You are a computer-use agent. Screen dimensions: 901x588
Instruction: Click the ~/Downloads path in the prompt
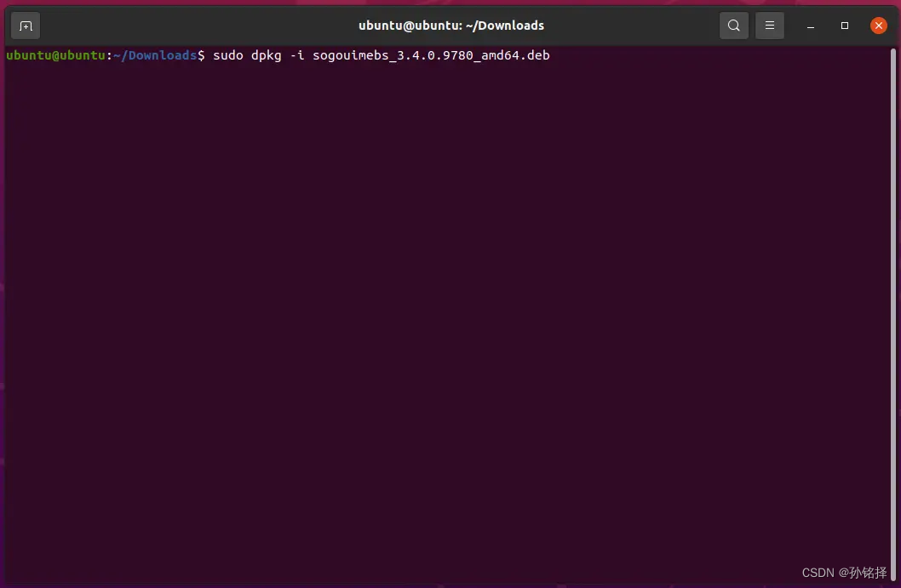(x=155, y=55)
